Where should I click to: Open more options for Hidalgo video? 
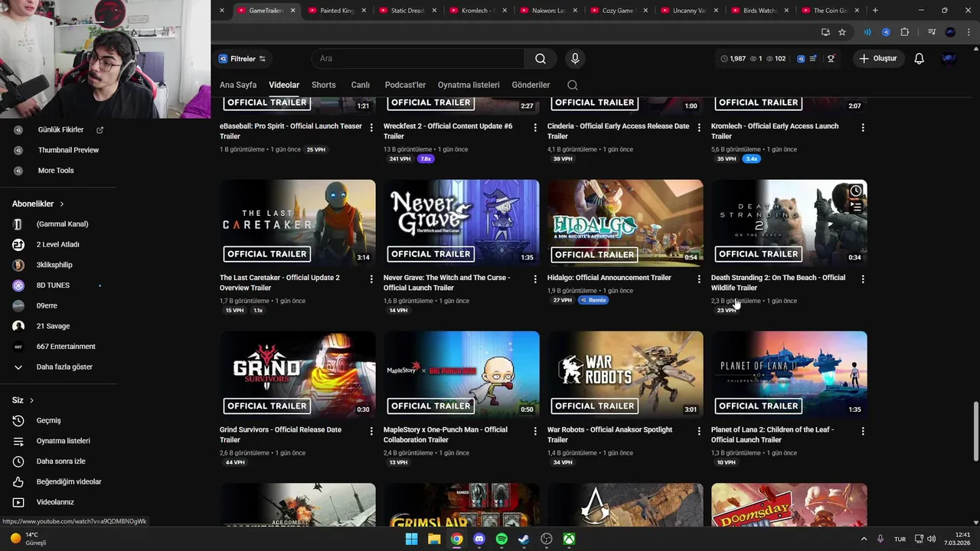[699, 279]
